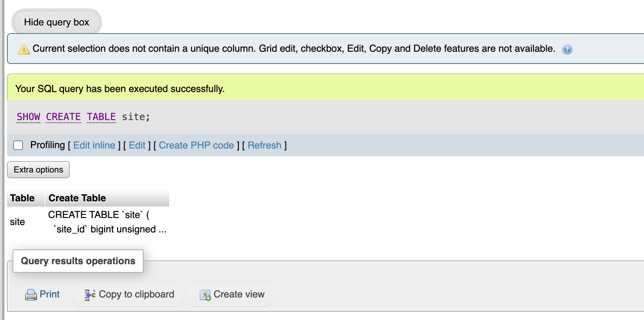Click the printer icon next to Print

point(31,295)
